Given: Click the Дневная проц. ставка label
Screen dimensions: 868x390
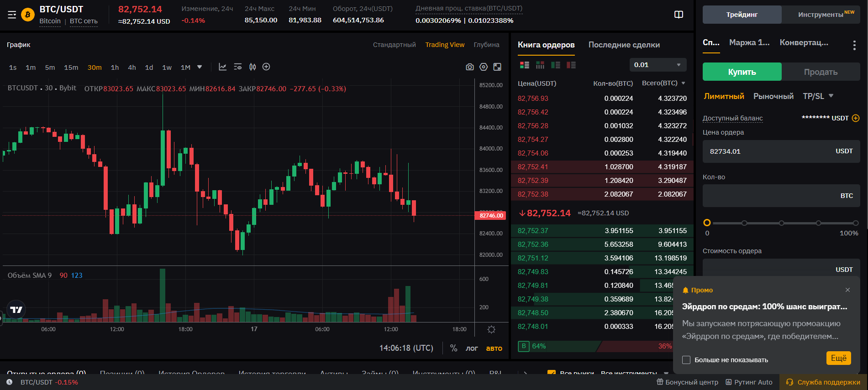Looking at the screenshot, I should [469, 9].
